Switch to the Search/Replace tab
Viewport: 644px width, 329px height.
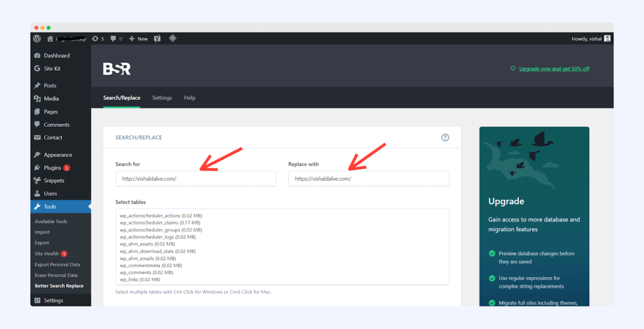(122, 98)
